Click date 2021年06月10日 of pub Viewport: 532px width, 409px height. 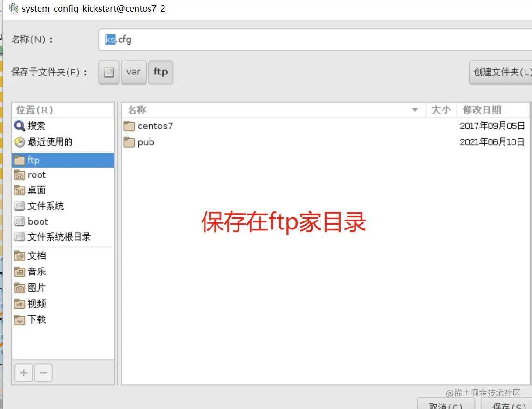click(492, 142)
